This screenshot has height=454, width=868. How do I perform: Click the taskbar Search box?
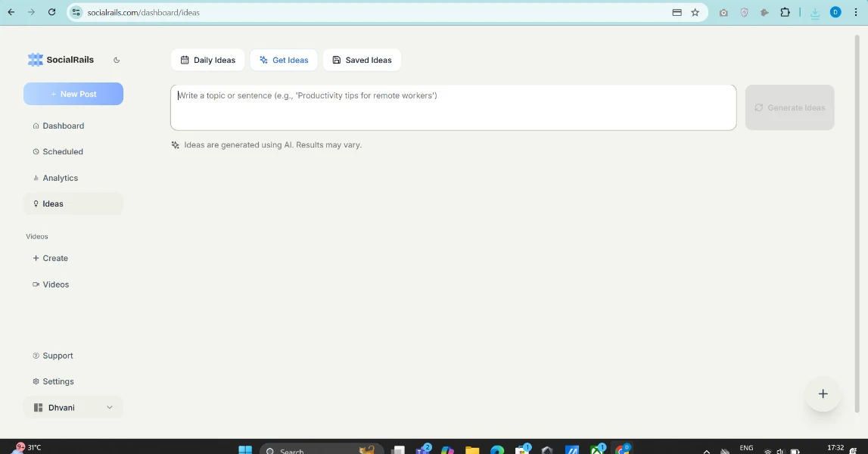click(x=321, y=449)
